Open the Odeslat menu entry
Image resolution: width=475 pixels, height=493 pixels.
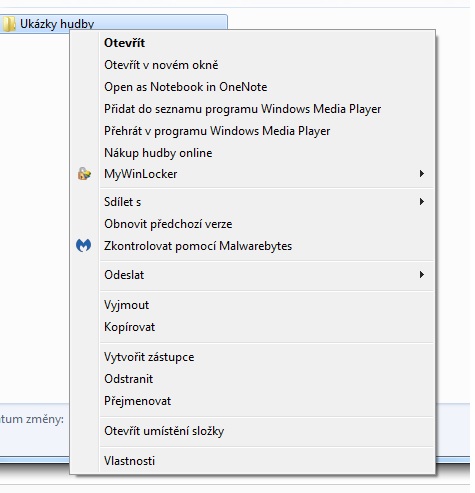coord(252,275)
